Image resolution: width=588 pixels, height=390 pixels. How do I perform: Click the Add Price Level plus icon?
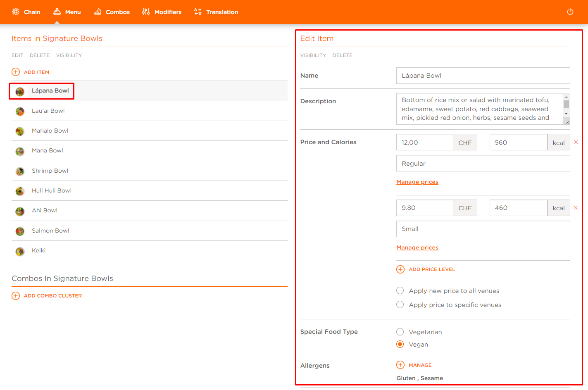[x=400, y=269]
